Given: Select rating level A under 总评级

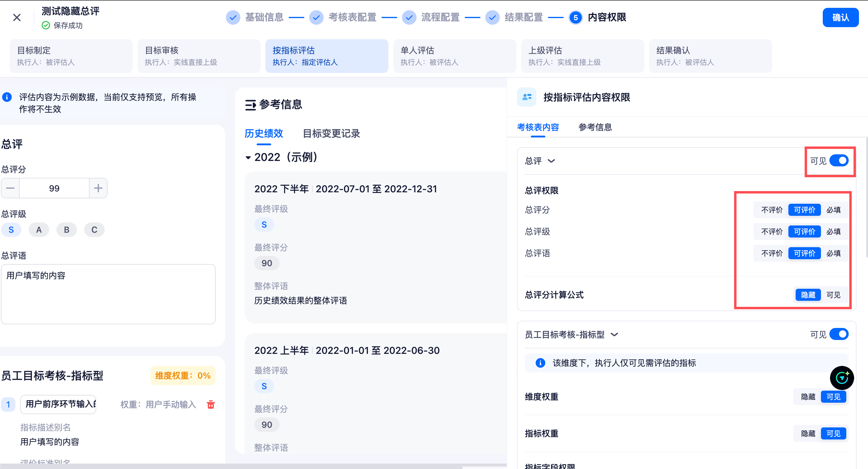Looking at the screenshot, I should click(x=39, y=230).
